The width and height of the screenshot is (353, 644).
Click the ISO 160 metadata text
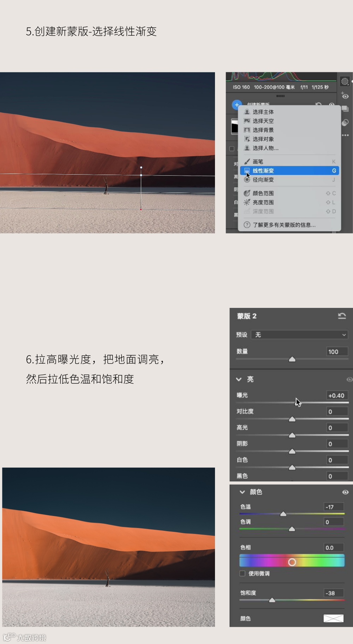(241, 87)
